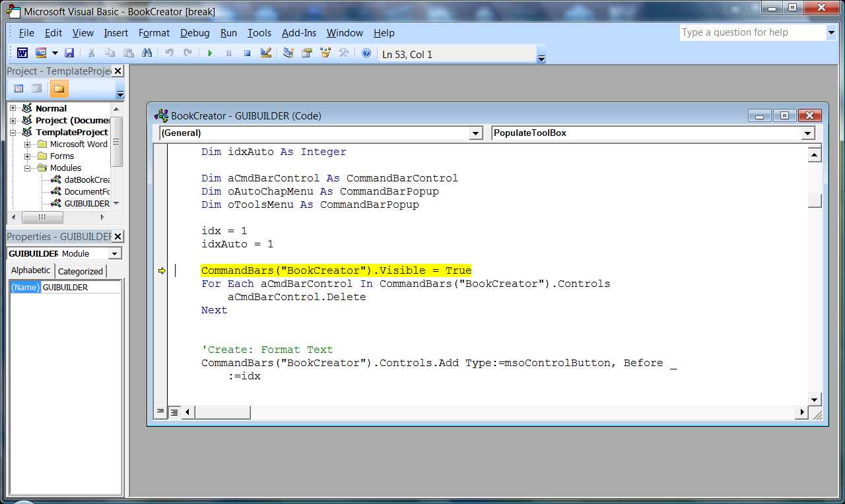
Task: Toggle Design Mode icon
Action: point(266,53)
